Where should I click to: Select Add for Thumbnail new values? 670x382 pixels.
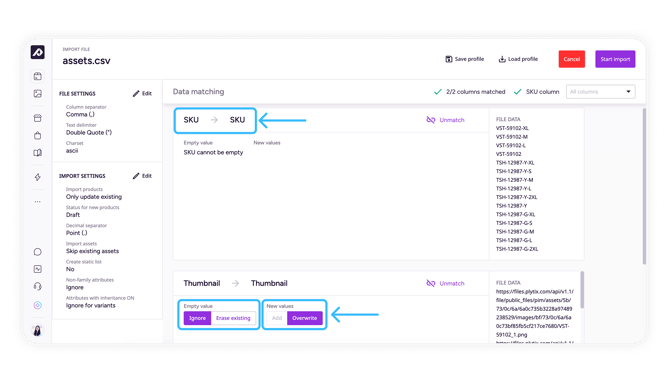[277, 318]
